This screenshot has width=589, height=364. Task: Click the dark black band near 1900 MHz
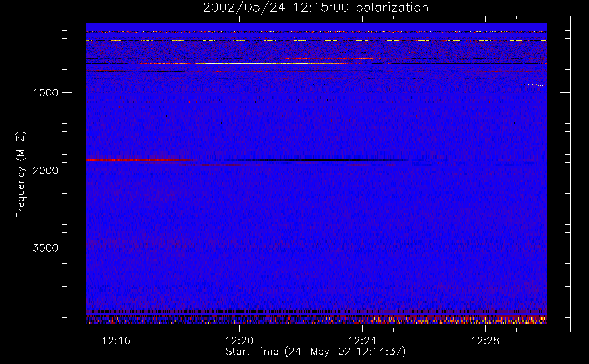[317, 160]
